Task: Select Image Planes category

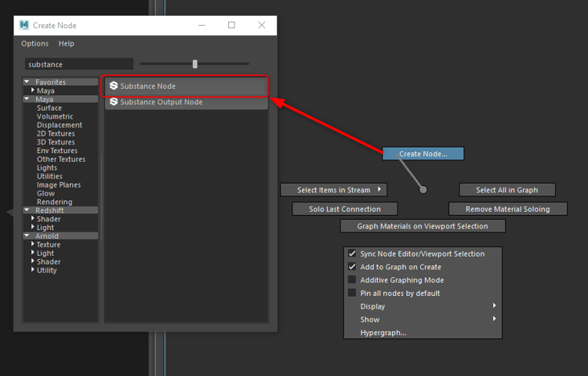Action: coord(59,184)
